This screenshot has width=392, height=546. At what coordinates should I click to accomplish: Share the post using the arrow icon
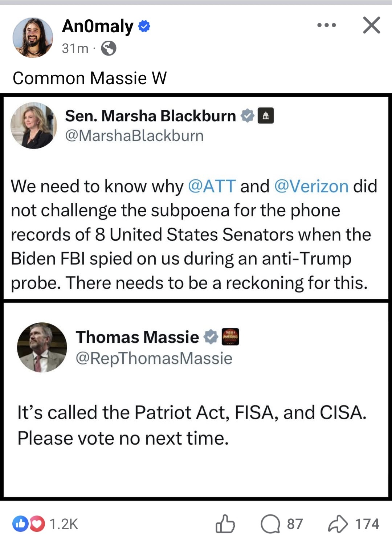coord(338,524)
